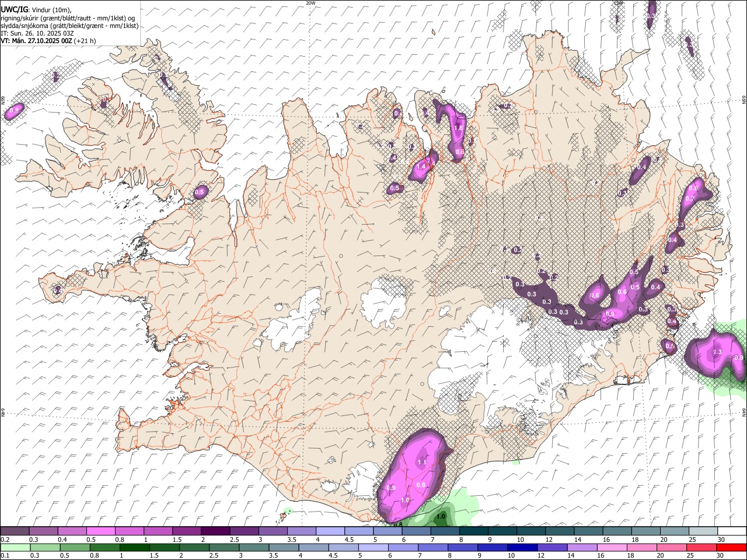Select the deep blue swatch after 10 on lower scale

(522, 548)
